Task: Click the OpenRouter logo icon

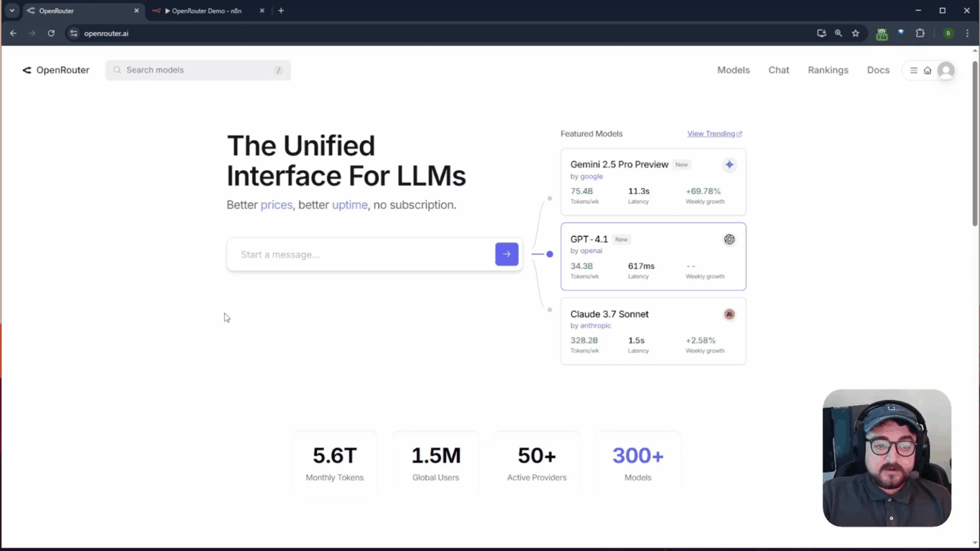Action: coord(26,70)
